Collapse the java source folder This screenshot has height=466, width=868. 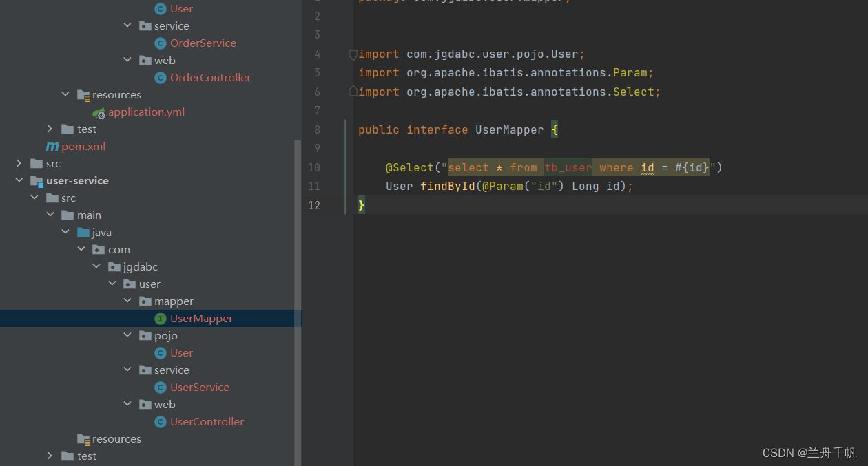(65, 232)
